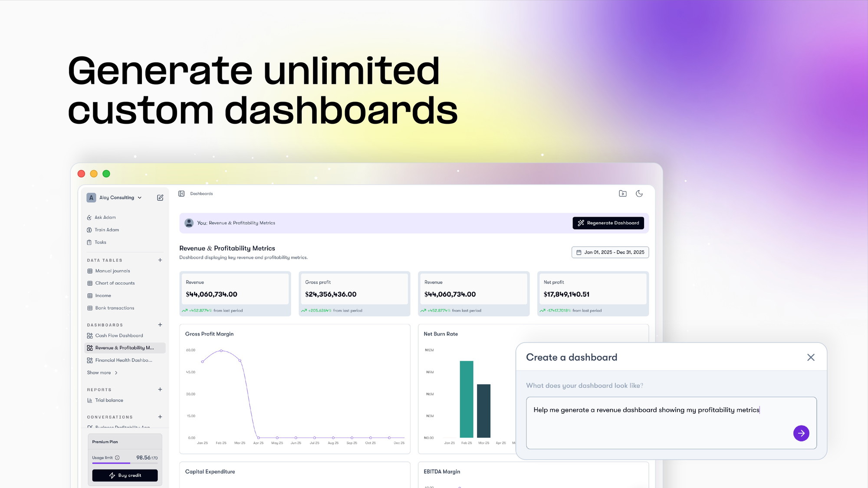Collapse sidebar using panel toggle icon
The height and width of the screenshot is (488, 868).
click(181, 194)
